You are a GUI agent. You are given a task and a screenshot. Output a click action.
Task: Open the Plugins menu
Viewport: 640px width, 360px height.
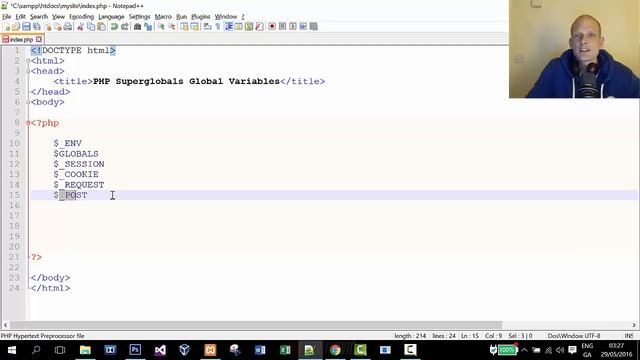pyautogui.click(x=200, y=17)
